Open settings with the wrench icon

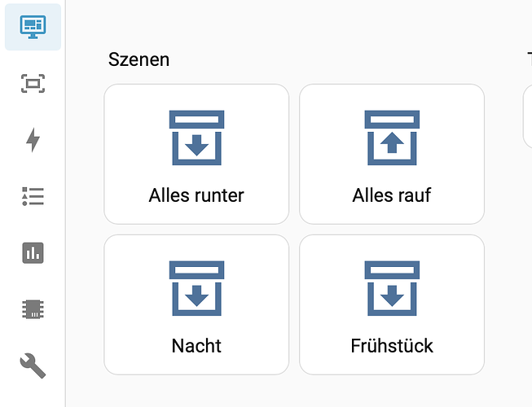tap(33, 365)
